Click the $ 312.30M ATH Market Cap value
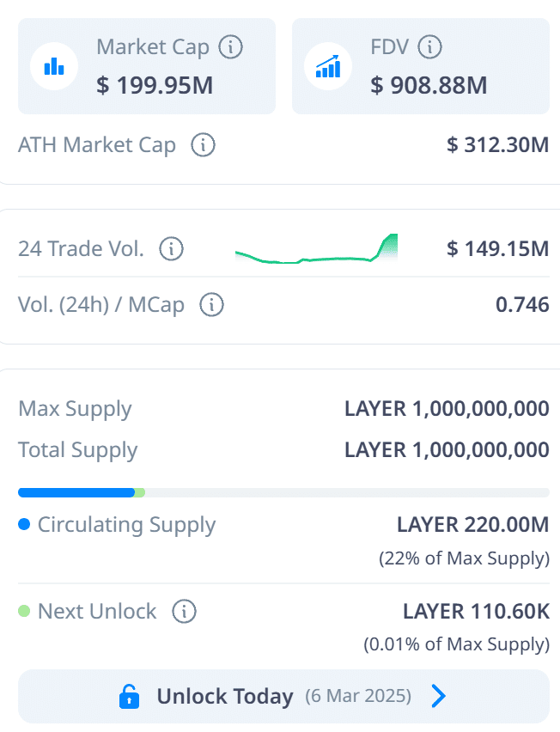 point(497,144)
